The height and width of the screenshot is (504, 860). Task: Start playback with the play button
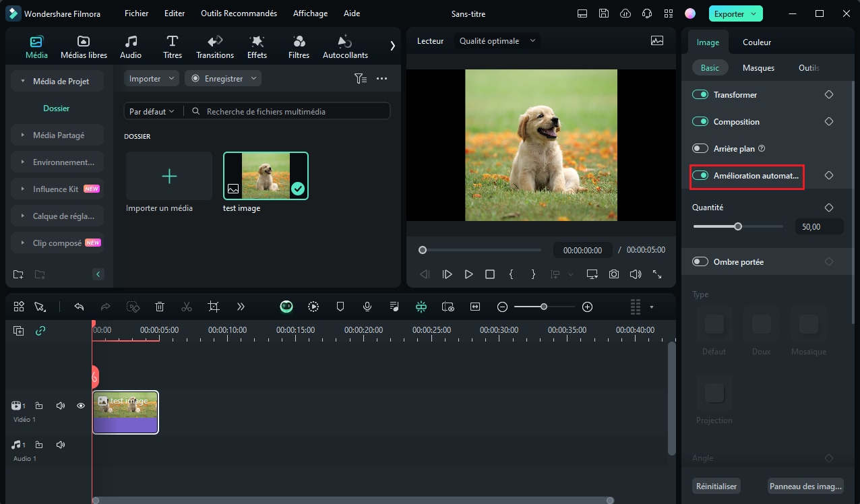(468, 274)
